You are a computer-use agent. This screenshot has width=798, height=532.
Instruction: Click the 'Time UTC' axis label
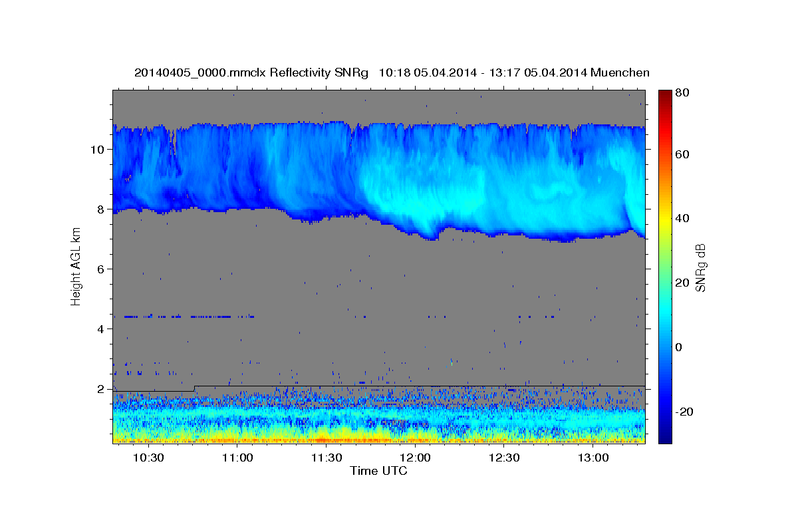point(378,471)
